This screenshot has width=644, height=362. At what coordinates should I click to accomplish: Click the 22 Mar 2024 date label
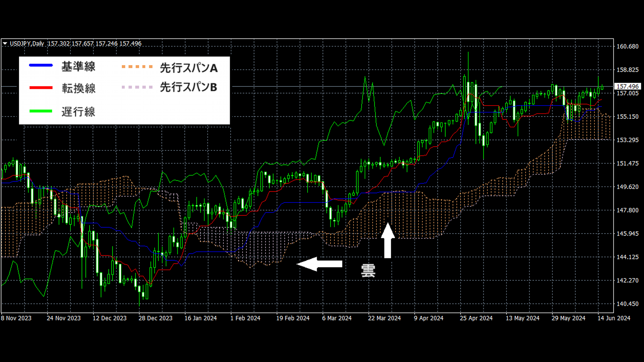pyautogui.click(x=384, y=318)
